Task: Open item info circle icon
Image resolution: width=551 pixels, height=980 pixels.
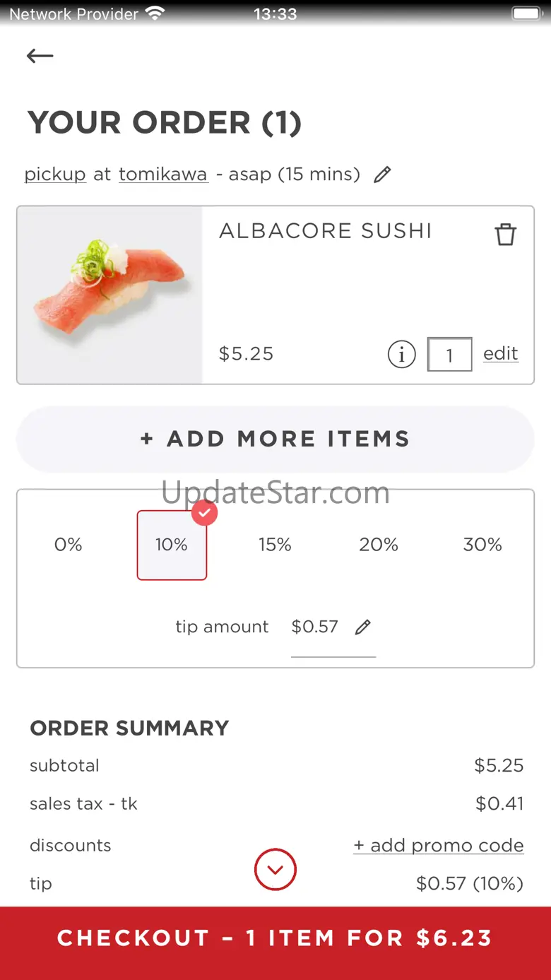Action: tap(401, 354)
